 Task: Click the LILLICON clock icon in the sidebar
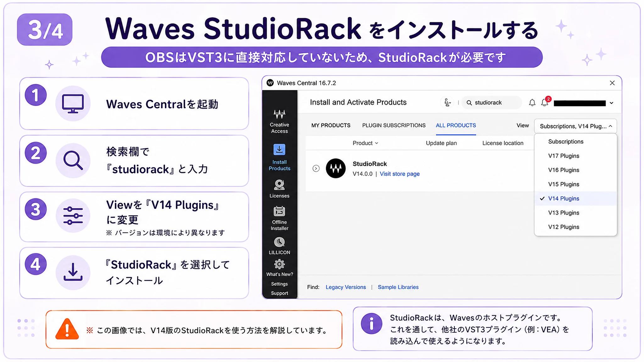tap(279, 242)
